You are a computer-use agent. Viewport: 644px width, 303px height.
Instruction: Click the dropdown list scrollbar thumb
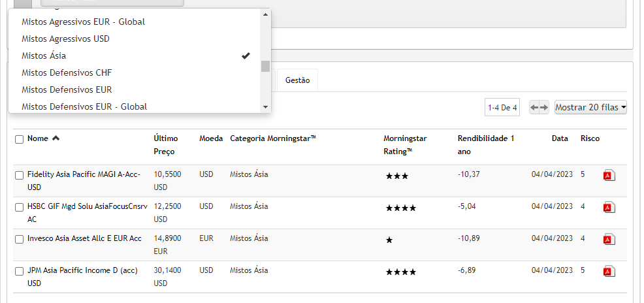pyautogui.click(x=265, y=66)
